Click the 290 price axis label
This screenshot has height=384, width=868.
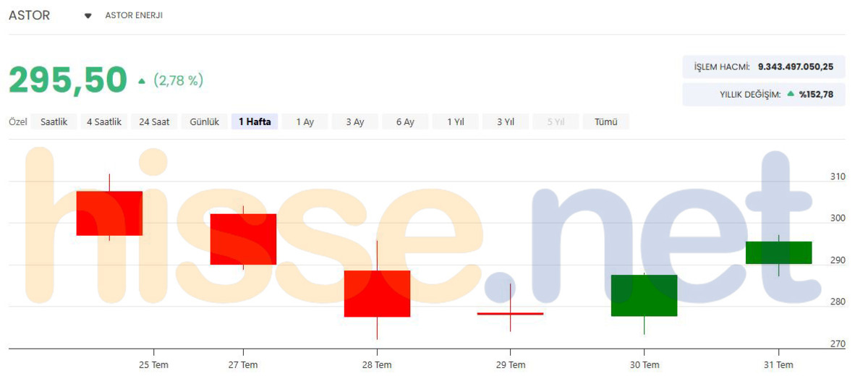click(x=838, y=260)
